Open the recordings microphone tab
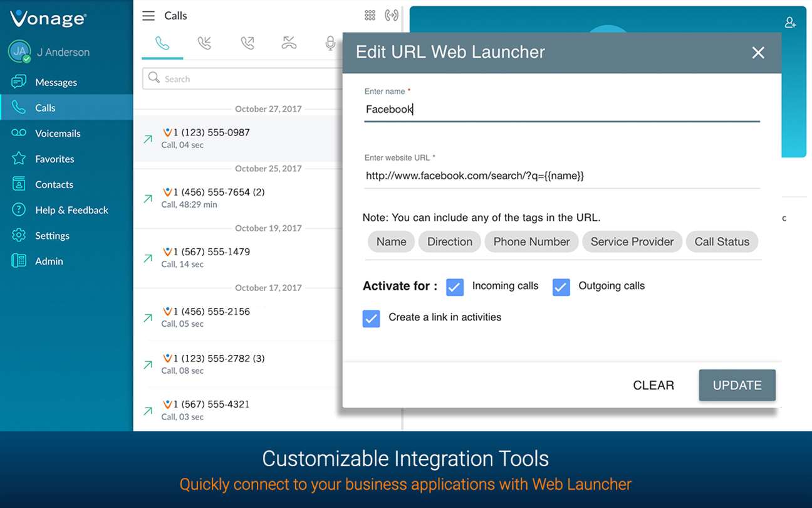The image size is (812, 508). (330, 43)
